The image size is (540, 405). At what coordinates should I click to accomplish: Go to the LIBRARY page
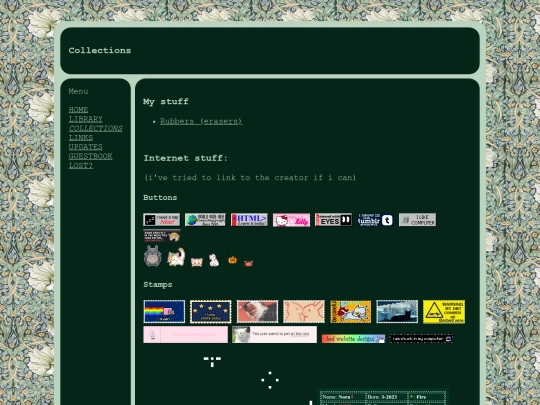85,119
